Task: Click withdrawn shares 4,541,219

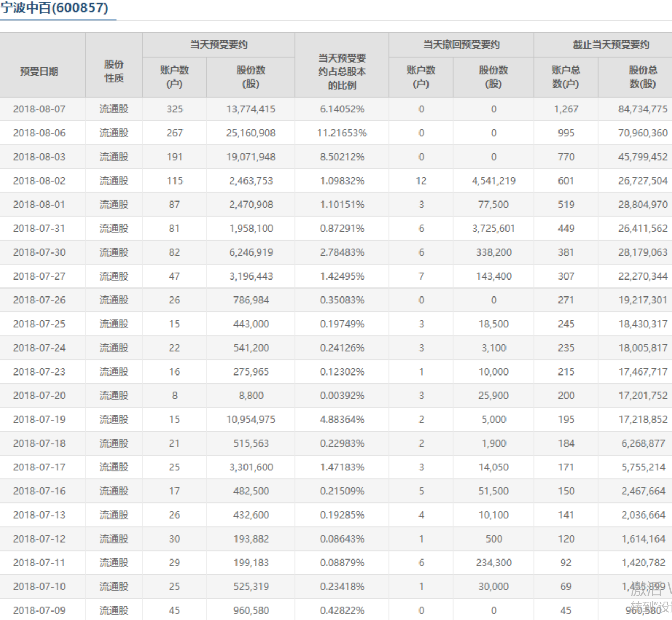Action: [494, 181]
